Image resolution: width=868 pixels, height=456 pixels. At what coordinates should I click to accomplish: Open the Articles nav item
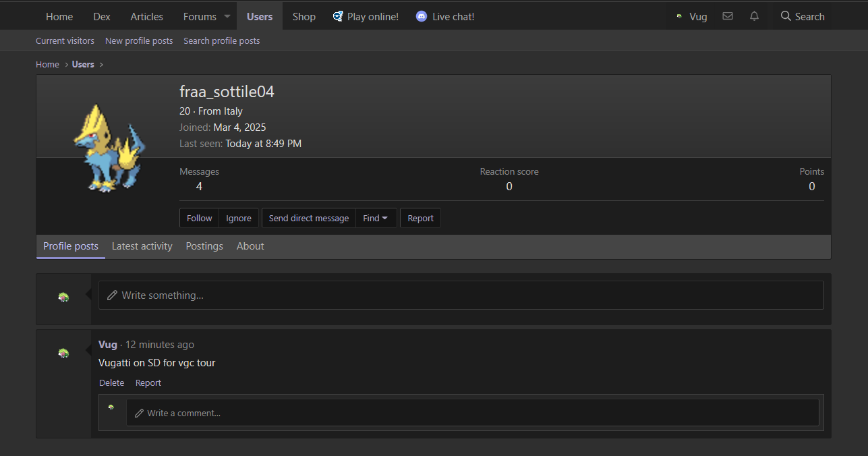click(146, 16)
